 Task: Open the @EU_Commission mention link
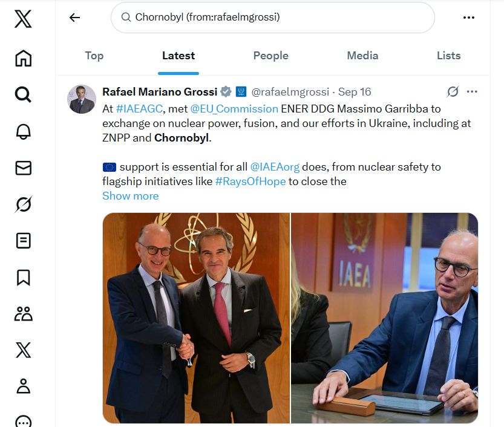pyautogui.click(x=234, y=109)
